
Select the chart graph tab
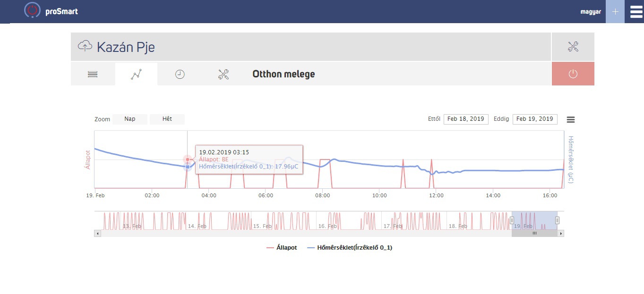coord(136,74)
